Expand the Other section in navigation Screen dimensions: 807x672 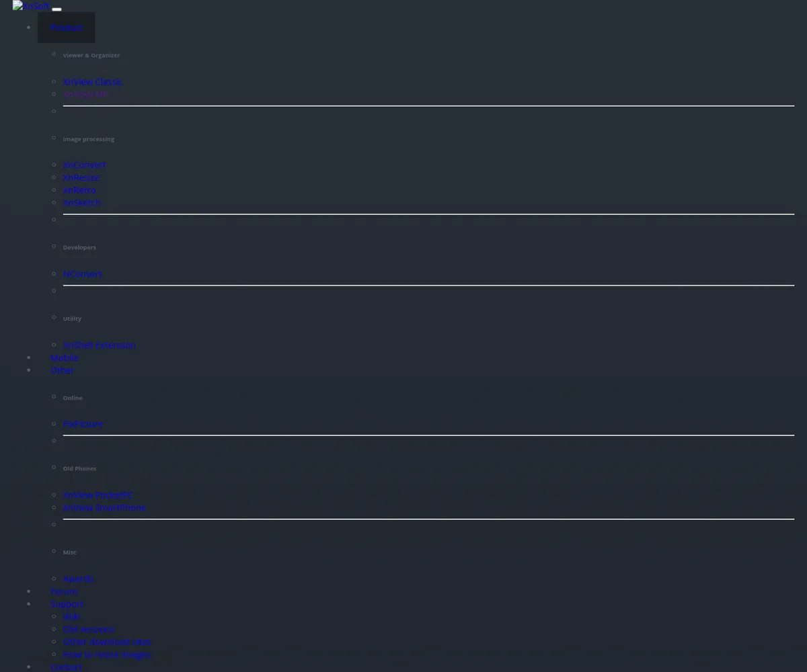coord(62,370)
